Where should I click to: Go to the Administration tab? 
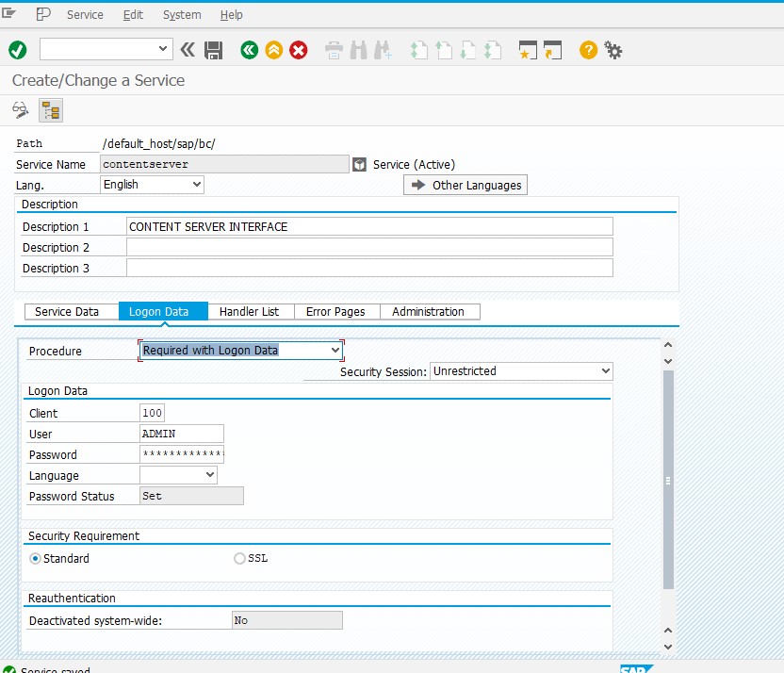430,311
